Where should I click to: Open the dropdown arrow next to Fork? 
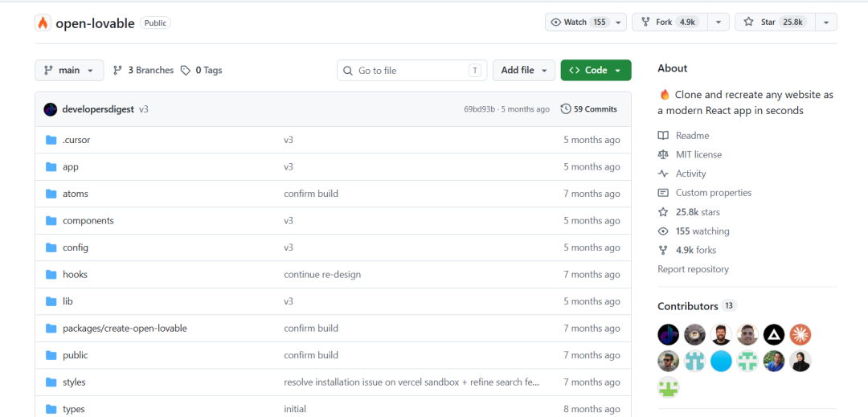pyautogui.click(x=719, y=22)
